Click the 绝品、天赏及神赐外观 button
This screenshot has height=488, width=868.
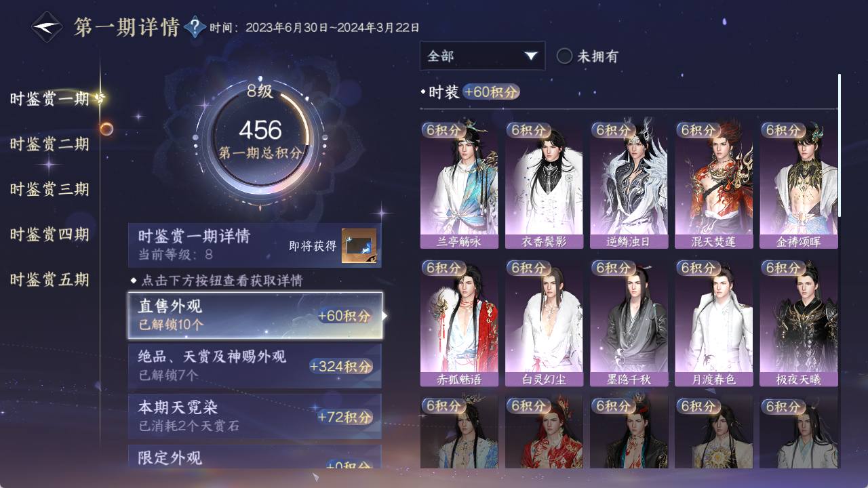[x=255, y=366]
